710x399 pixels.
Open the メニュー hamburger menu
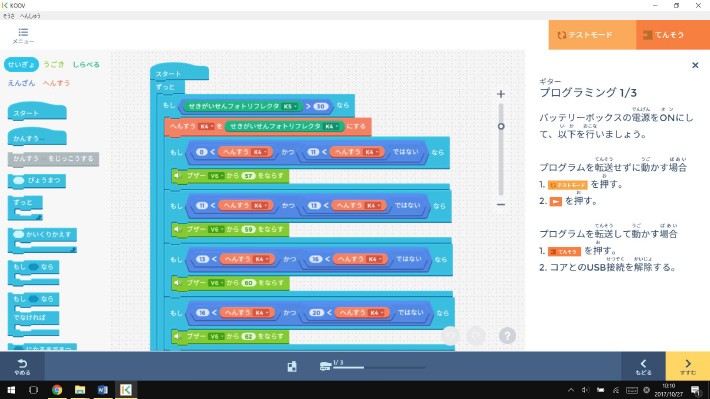point(23,35)
